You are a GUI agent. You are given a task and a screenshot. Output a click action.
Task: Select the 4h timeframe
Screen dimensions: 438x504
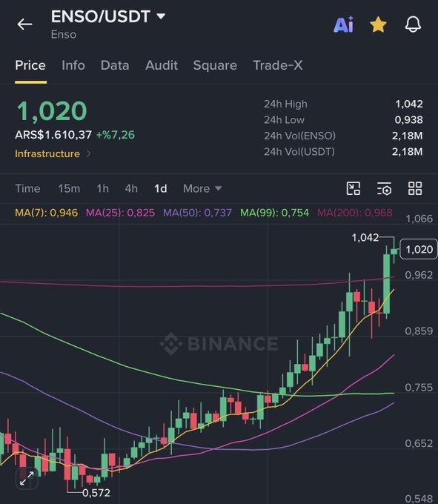131,188
